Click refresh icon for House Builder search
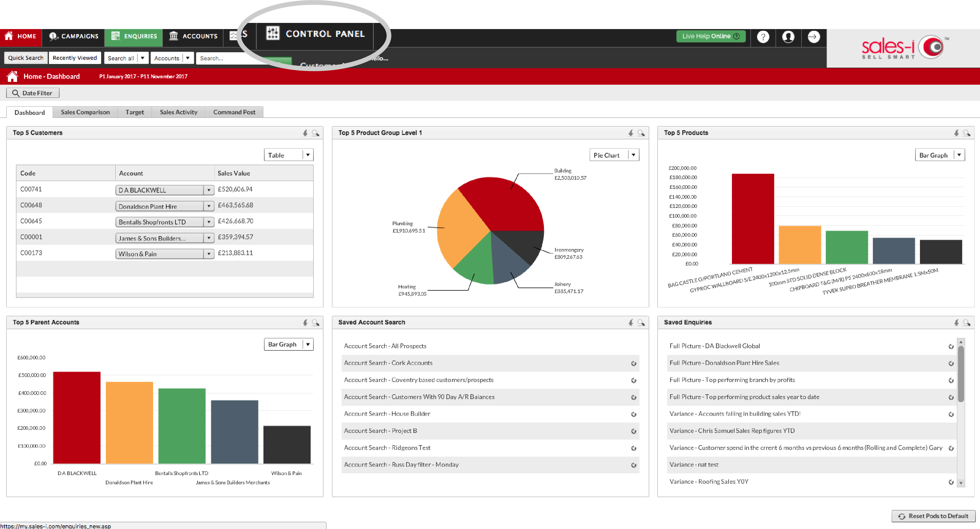The height and width of the screenshot is (529, 980). tap(634, 414)
